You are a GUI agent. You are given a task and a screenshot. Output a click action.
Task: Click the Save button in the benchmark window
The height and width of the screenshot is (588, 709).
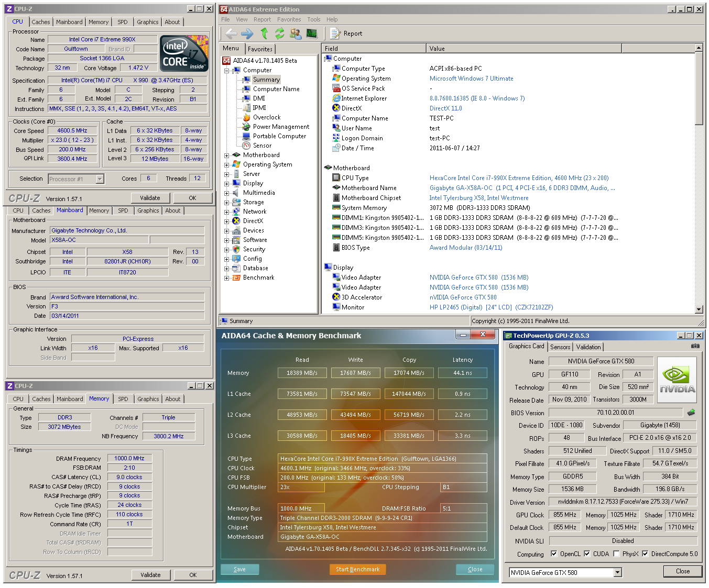[x=239, y=569]
